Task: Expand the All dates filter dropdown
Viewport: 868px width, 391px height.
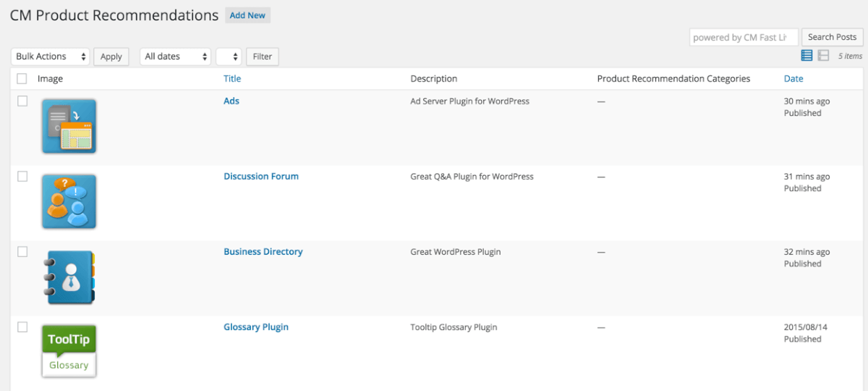Action: click(175, 56)
